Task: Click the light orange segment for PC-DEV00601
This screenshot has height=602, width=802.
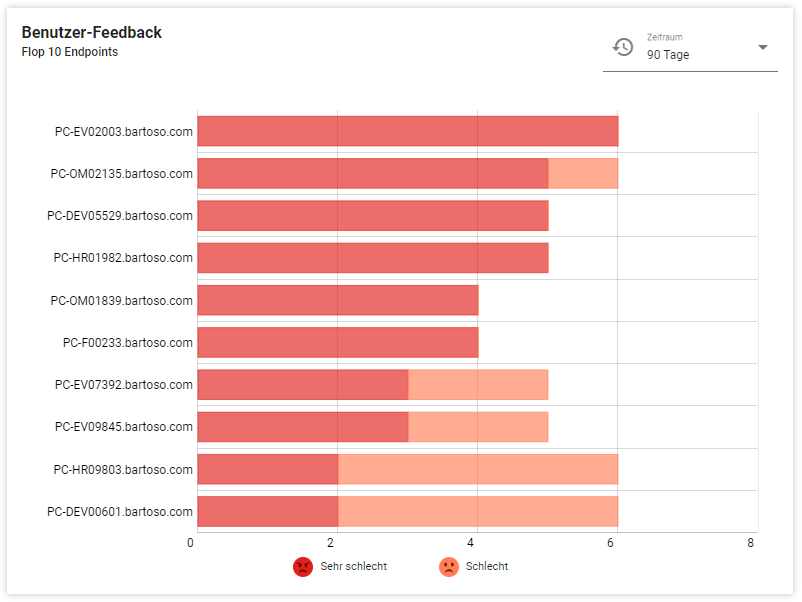Action: pyautogui.click(x=478, y=511)
